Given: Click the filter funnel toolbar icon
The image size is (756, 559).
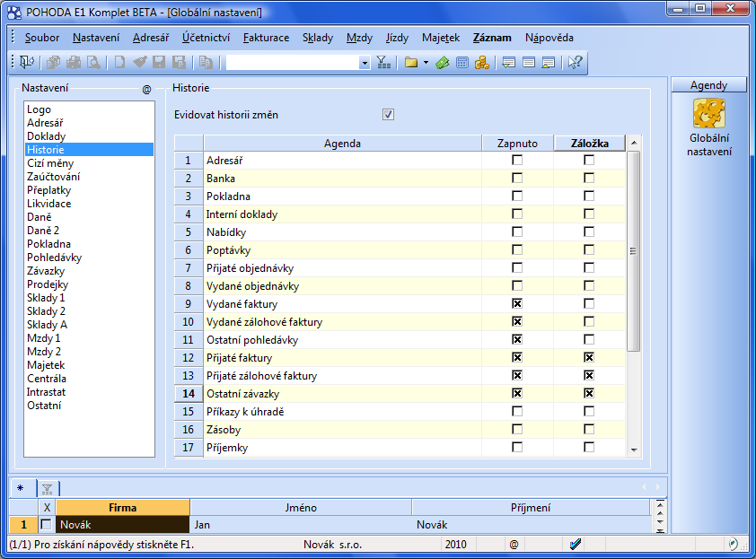Looking at the screenshot, I should pos(383,62).
